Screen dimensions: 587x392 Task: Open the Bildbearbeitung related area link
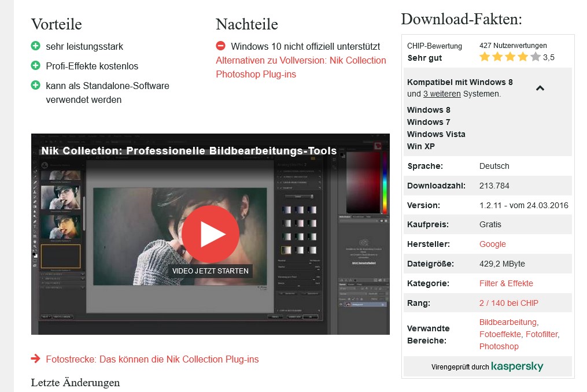pos(507,322)
